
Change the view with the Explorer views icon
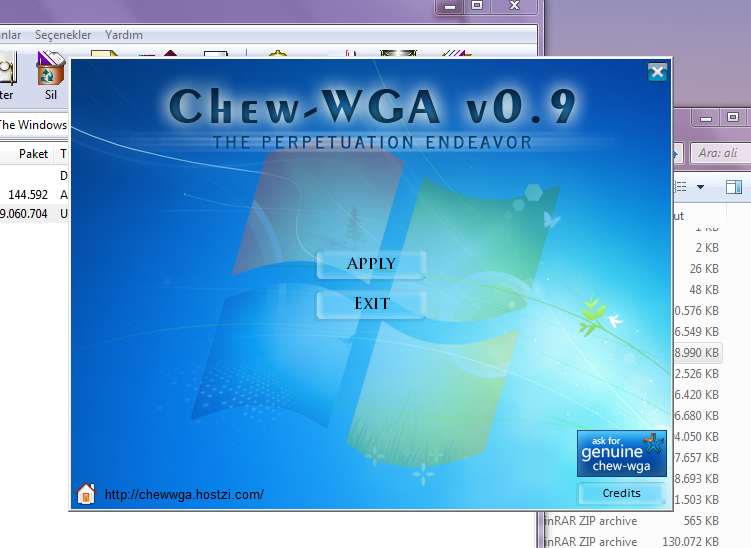[681, 187]
